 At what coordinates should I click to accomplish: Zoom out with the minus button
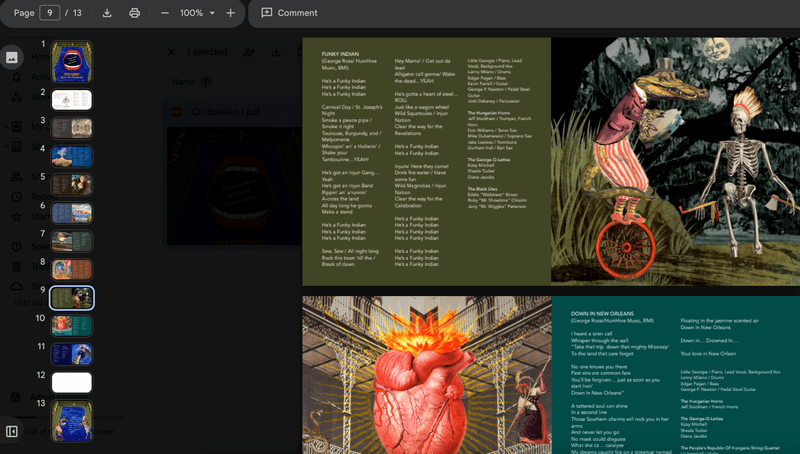coord(165,13)
